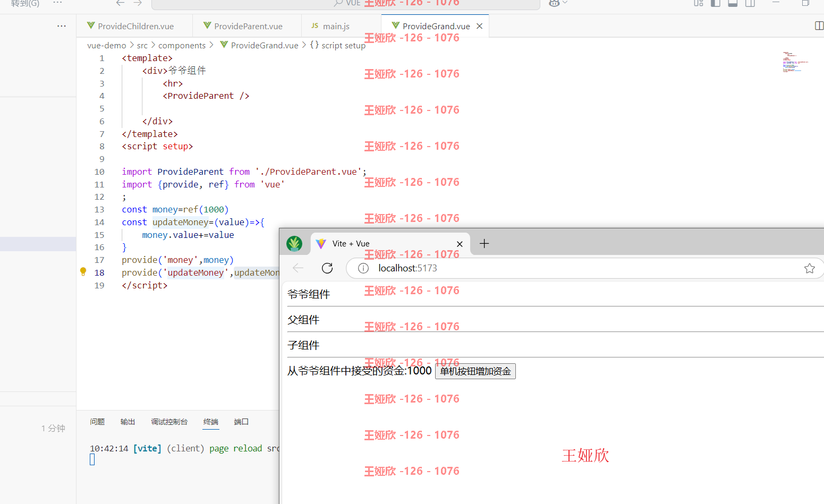Bookmark the page with the star icon

pyautogui.click(x=809, y=268)
